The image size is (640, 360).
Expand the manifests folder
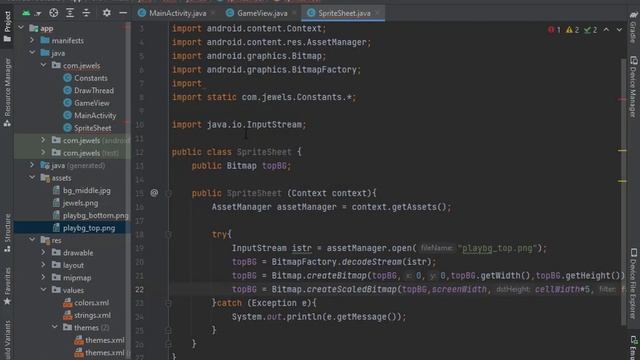32,40
